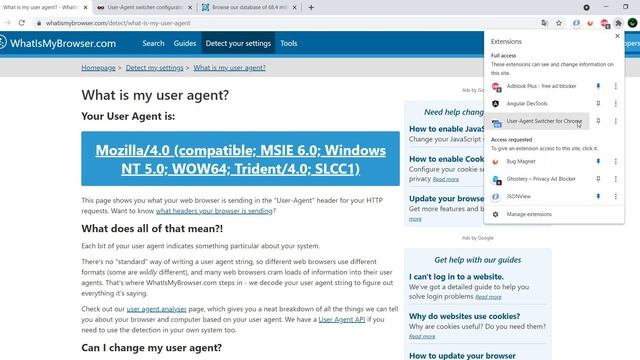Bookmark this page with star icon
This screenshot has height=360, width=640.
click(x=559, y=23)
